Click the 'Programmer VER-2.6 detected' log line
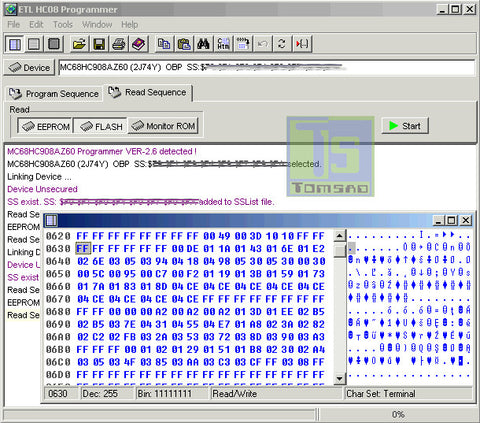Image resolution: width=480 pixels, height=423 pixels. coord(102,151)
